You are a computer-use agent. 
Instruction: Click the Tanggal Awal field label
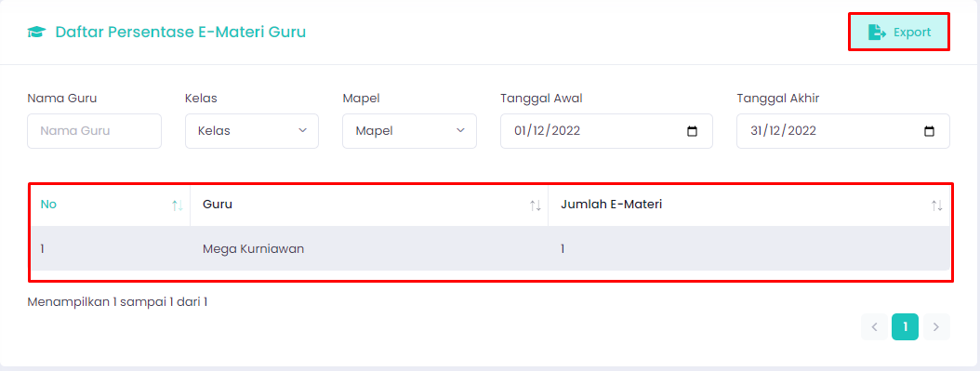pos(542,98)
